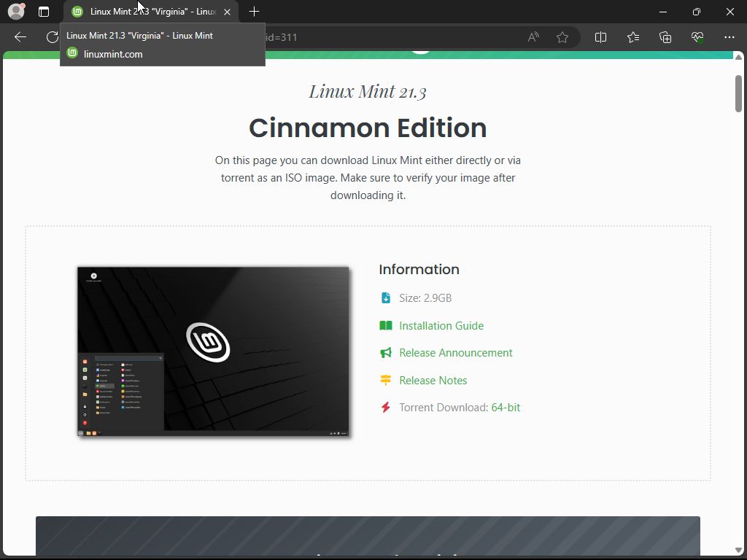
Task: Click the Refresh page icon
Action: pyautogui.click(x=53, y=37)
